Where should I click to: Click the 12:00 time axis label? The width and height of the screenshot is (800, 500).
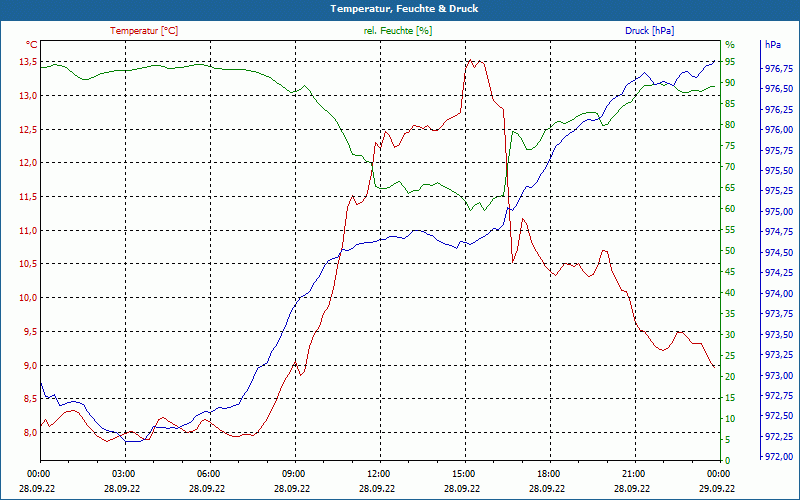(x=379, y=474)
